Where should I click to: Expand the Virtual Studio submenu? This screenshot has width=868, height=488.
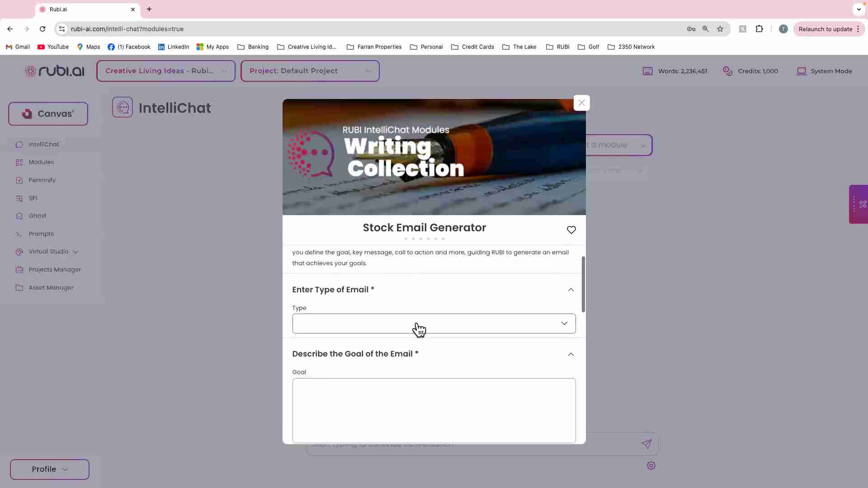tap(75, 252)
